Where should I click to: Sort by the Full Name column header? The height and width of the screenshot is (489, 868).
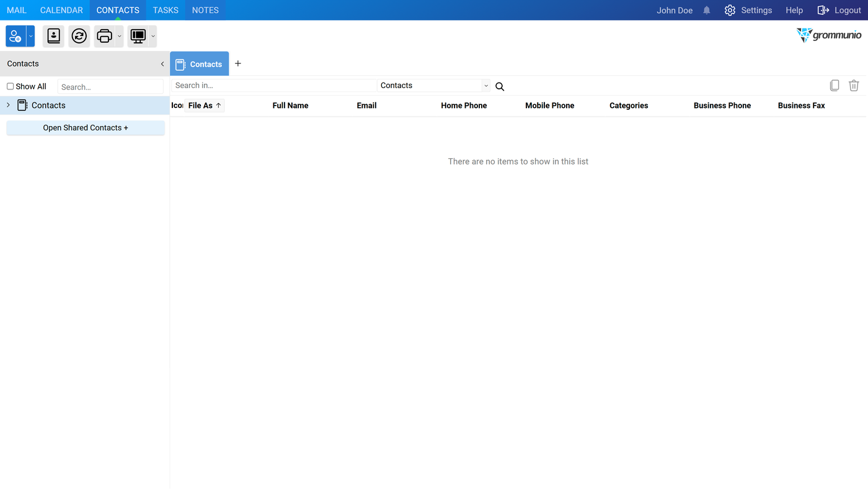point(290,105)
